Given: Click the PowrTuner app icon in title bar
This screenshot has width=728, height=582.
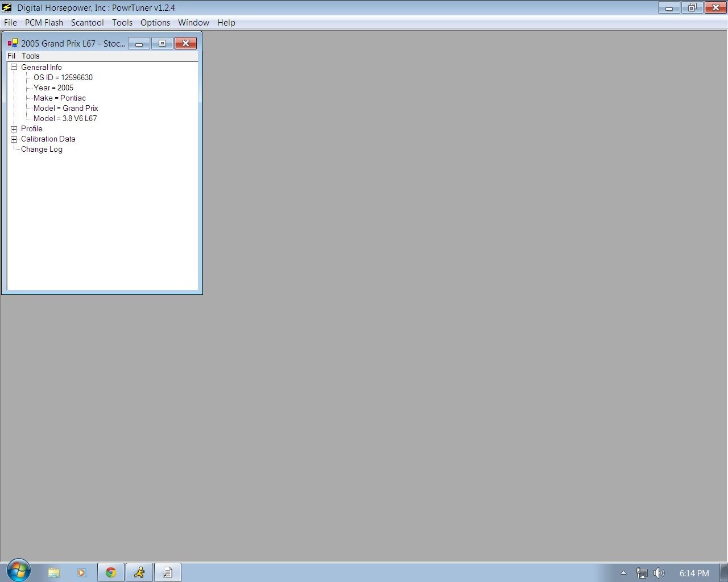Looking at the screenshot, I should click(x=7, y=8).
